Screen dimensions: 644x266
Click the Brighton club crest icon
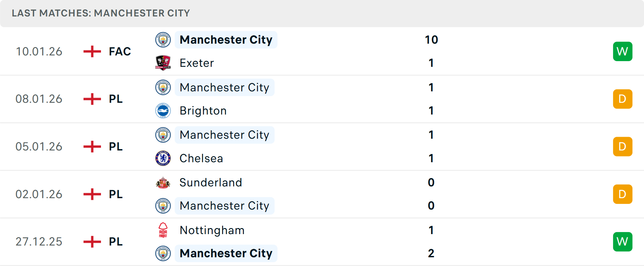[163, 110]
